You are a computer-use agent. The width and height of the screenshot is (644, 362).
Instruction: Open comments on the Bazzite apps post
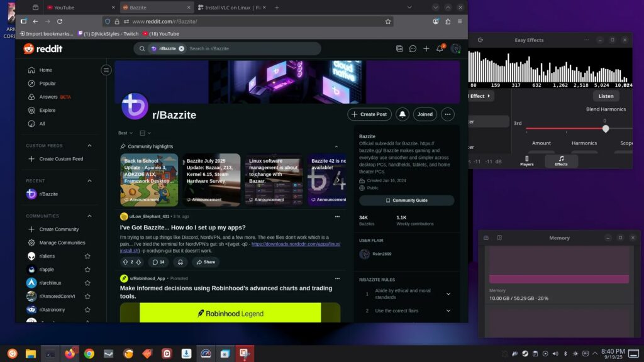[158, 262]
